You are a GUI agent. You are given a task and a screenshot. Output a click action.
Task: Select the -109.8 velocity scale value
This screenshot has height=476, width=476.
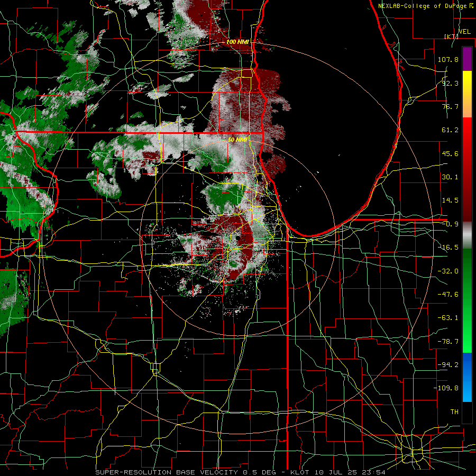[446, 388]
